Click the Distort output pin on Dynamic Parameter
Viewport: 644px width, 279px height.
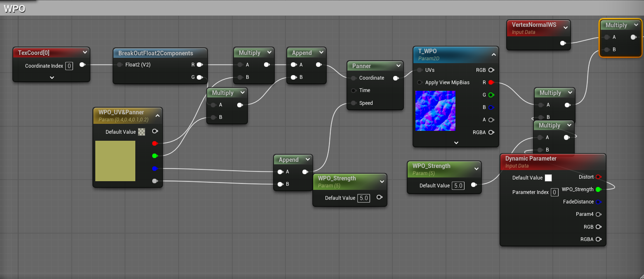(598, 177)
